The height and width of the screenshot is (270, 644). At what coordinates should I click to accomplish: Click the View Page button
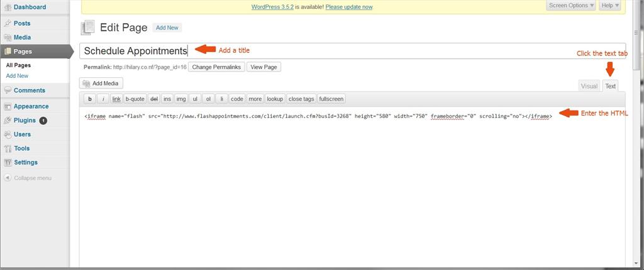pos(264,67)
